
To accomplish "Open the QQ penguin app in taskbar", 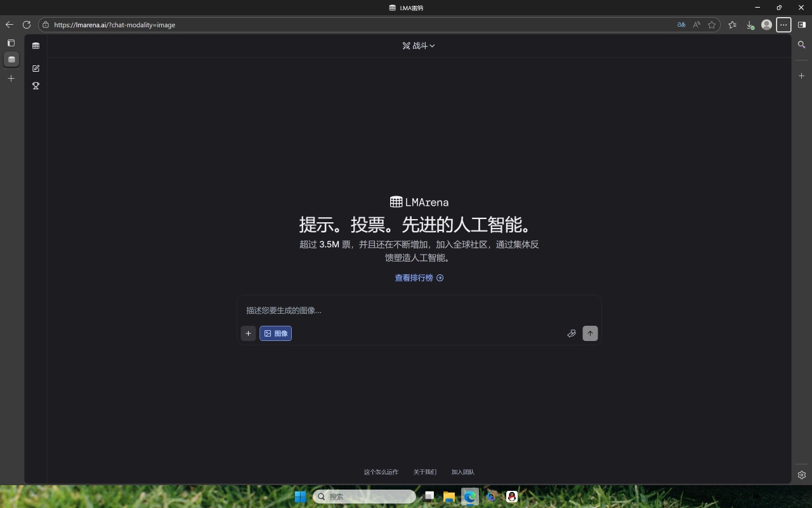I will click(x=512, y=497).
